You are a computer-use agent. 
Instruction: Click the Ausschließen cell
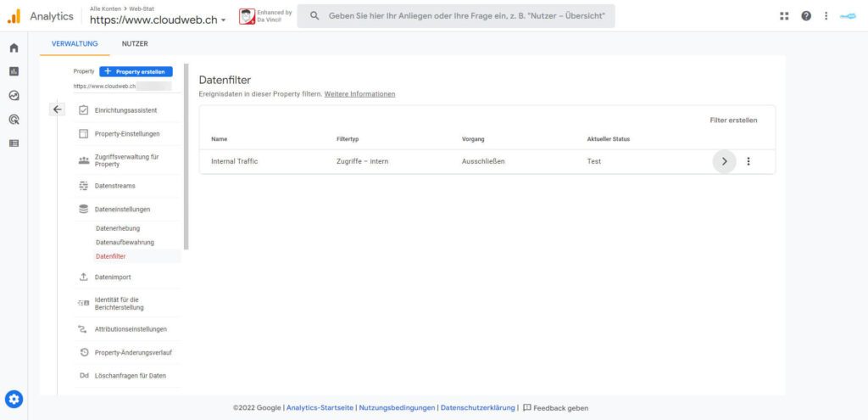click(x=483, y=162)
